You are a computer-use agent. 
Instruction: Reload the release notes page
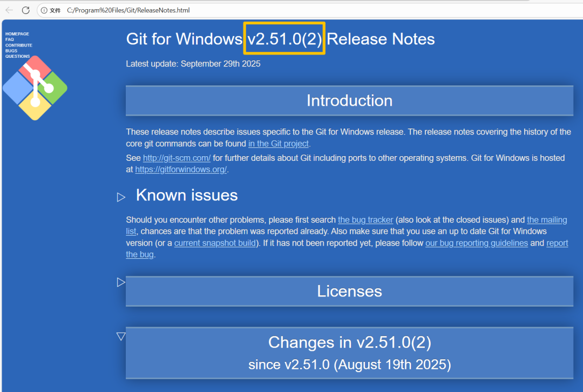coord(26,10)
